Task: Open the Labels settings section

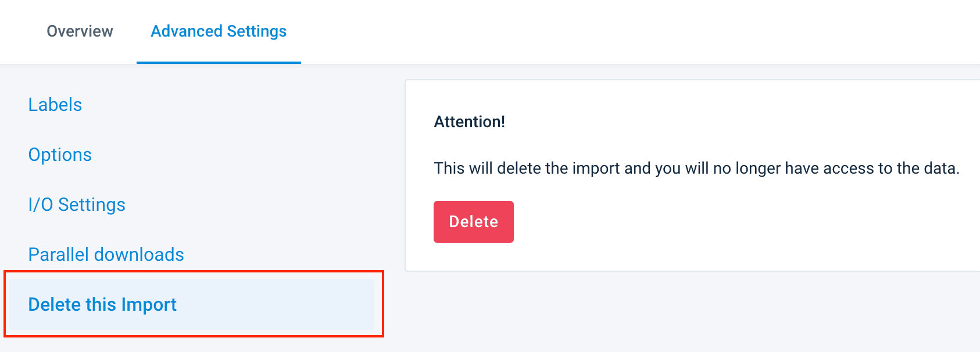Action: (x=55, y=105)
